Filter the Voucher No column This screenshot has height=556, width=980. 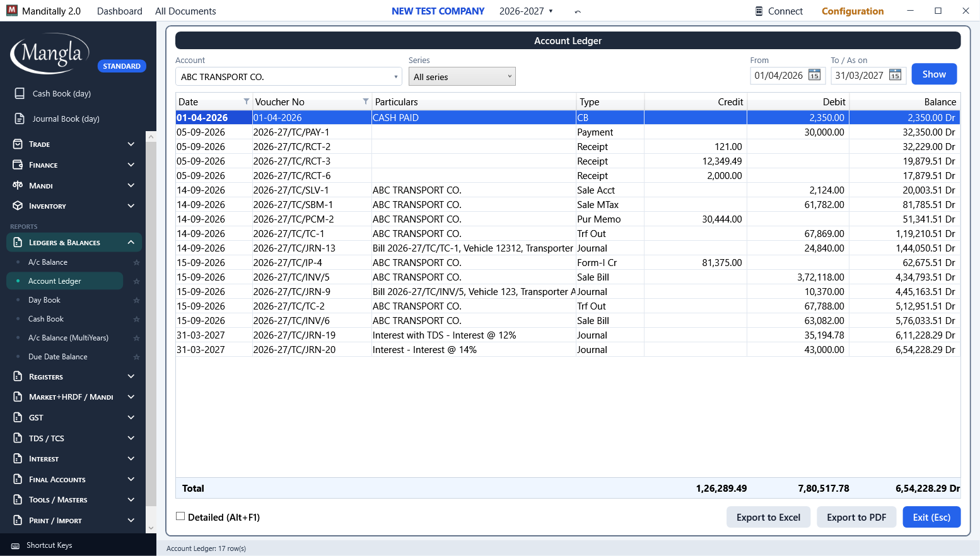[366, 101]
